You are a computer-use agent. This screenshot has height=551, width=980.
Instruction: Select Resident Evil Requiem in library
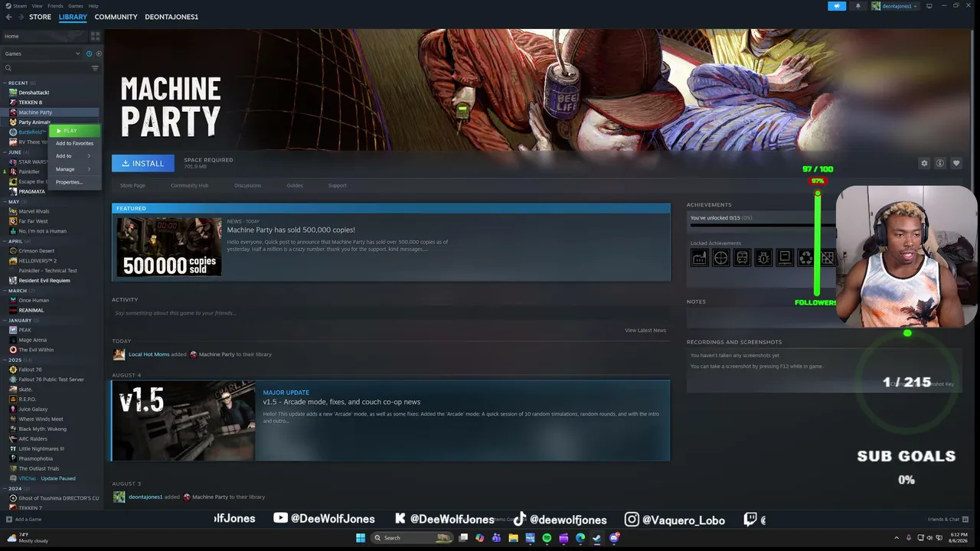click(x=44, y=281)
